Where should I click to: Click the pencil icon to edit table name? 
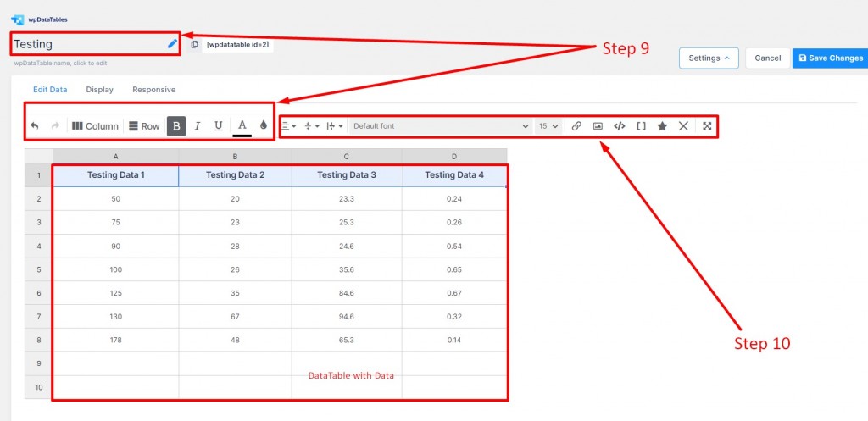172,44
